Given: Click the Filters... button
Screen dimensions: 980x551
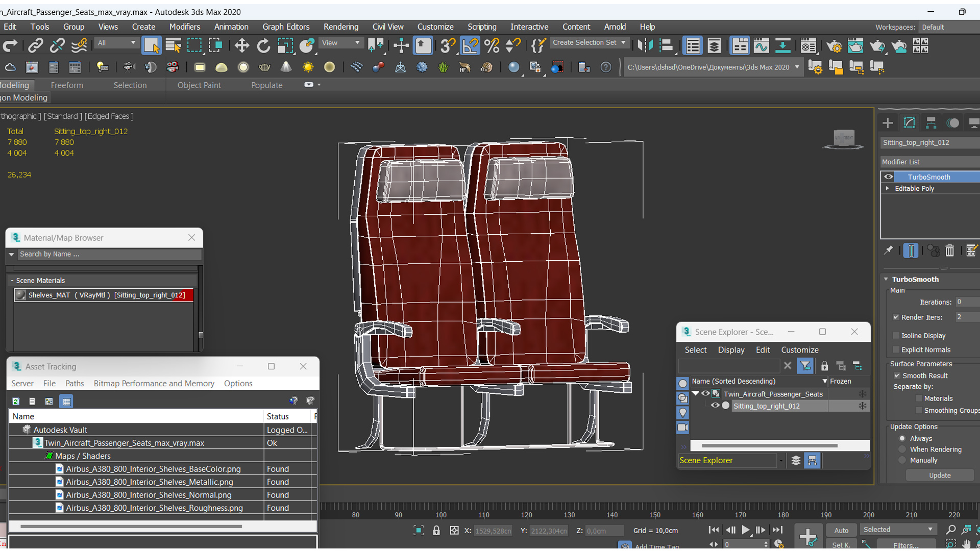Looking at the screenshot, I should point(906,545).
